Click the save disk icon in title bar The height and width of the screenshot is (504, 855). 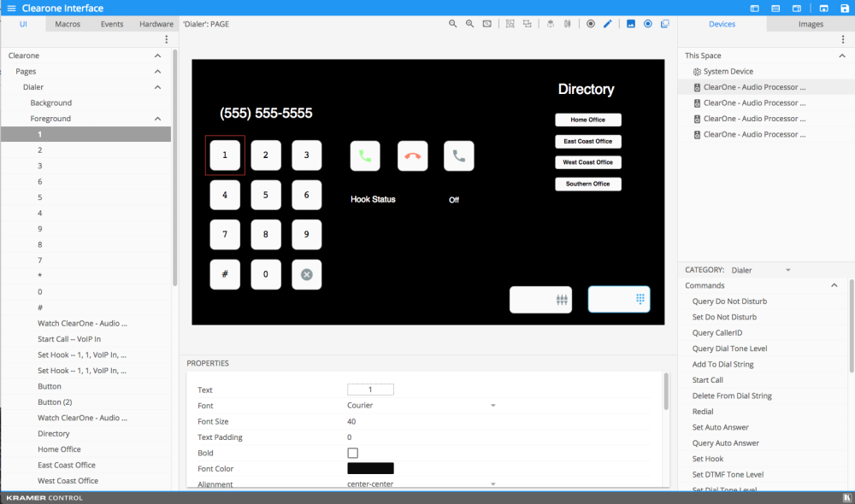coord(845,9)
